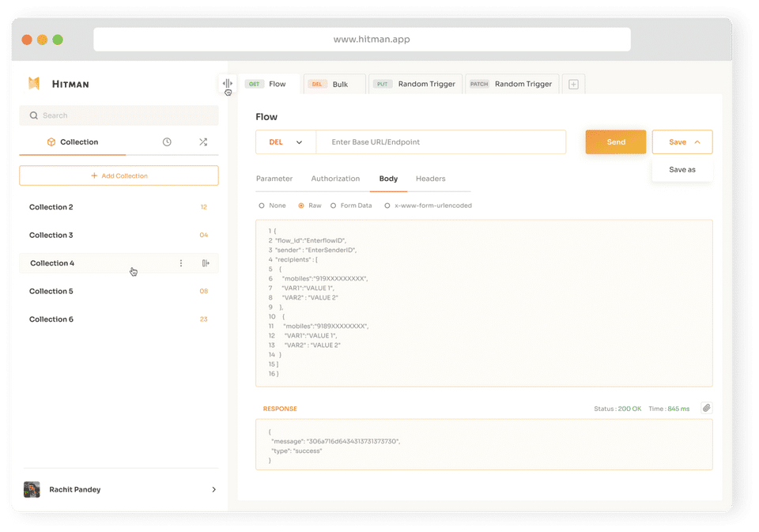The image size is (759, 532).
Task: Open Collection 3 in the list
Action: (119, 235)
